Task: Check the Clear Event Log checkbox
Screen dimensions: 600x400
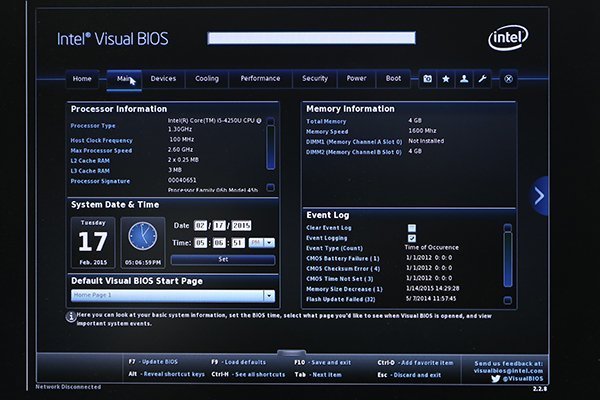Action: point(412,228)
